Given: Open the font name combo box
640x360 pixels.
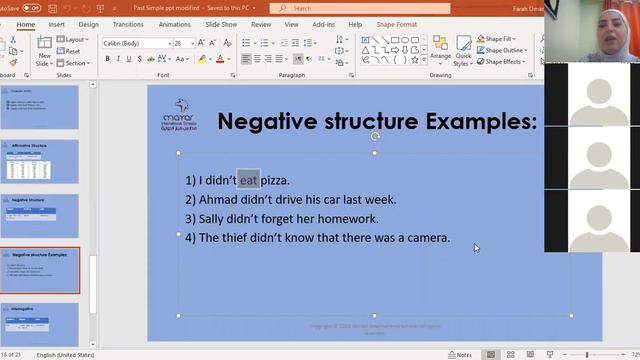Looking at the screenshot, I should (x=137, y=43).
